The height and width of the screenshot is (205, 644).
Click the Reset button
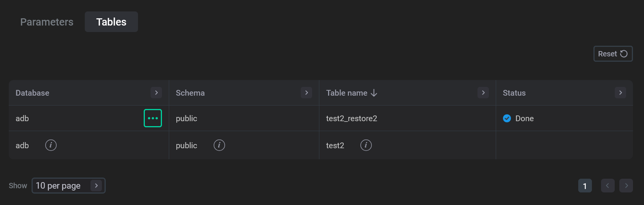click(x=612, y=54)
